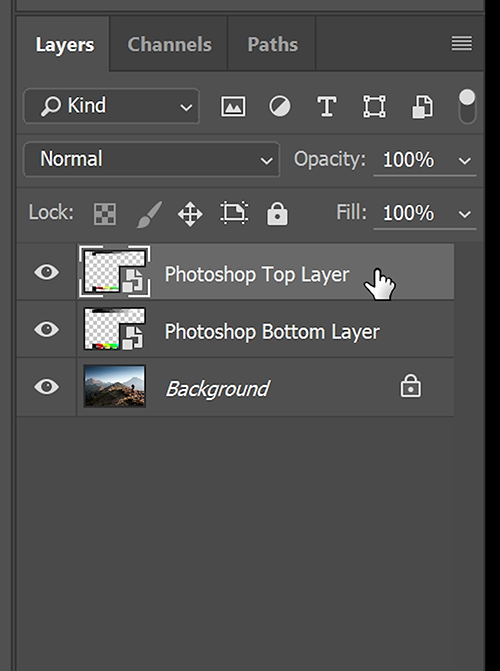Screen dimensions: 500x671
Task: Hide the Photoshop Top Layer
Action: [47, 272]
